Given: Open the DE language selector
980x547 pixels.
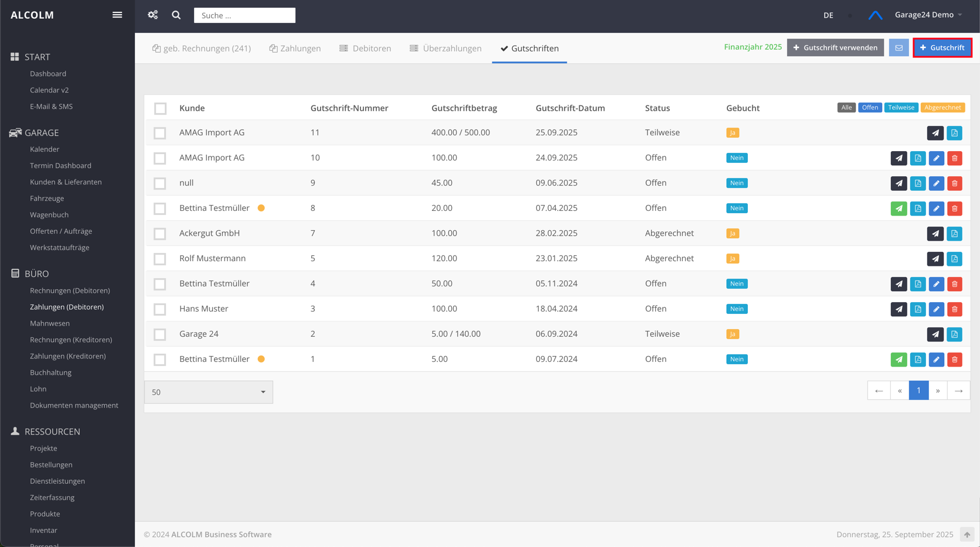Looking at the screenshot, I should tap(828, 16).
